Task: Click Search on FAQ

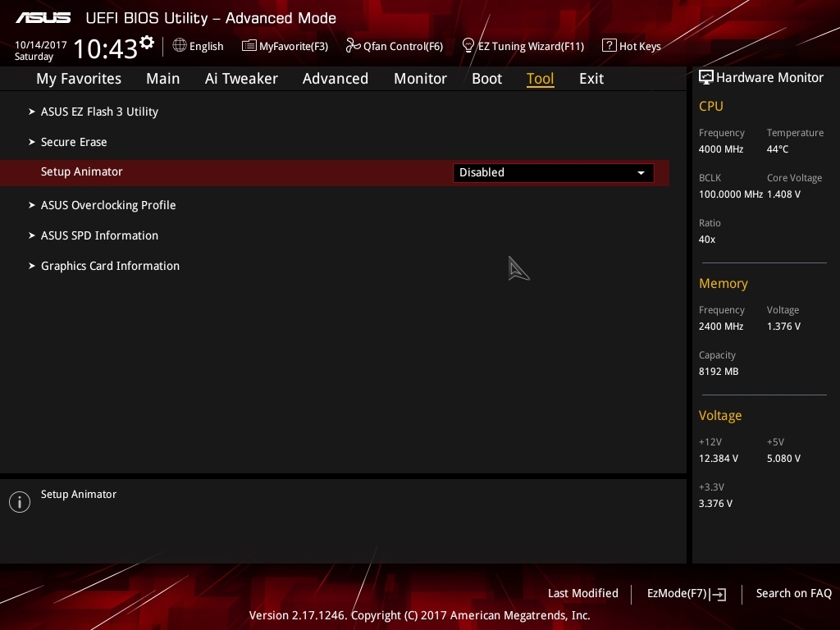Action: 794,594
